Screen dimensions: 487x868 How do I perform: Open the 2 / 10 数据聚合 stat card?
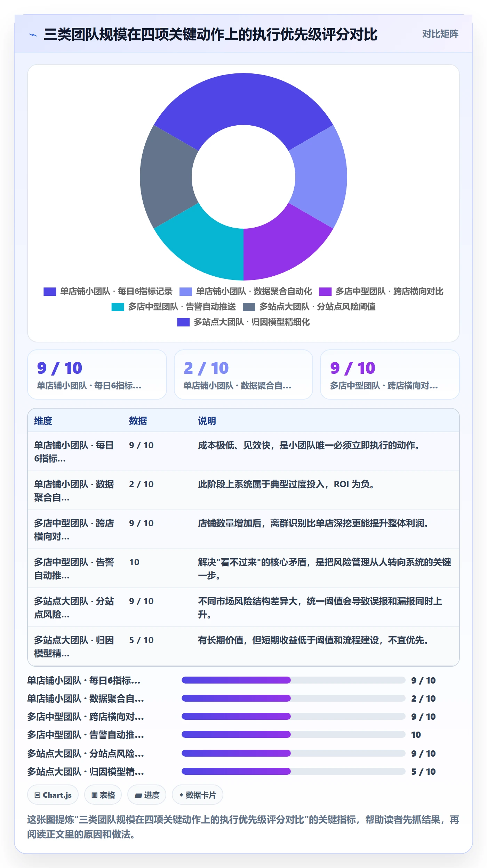243,374
